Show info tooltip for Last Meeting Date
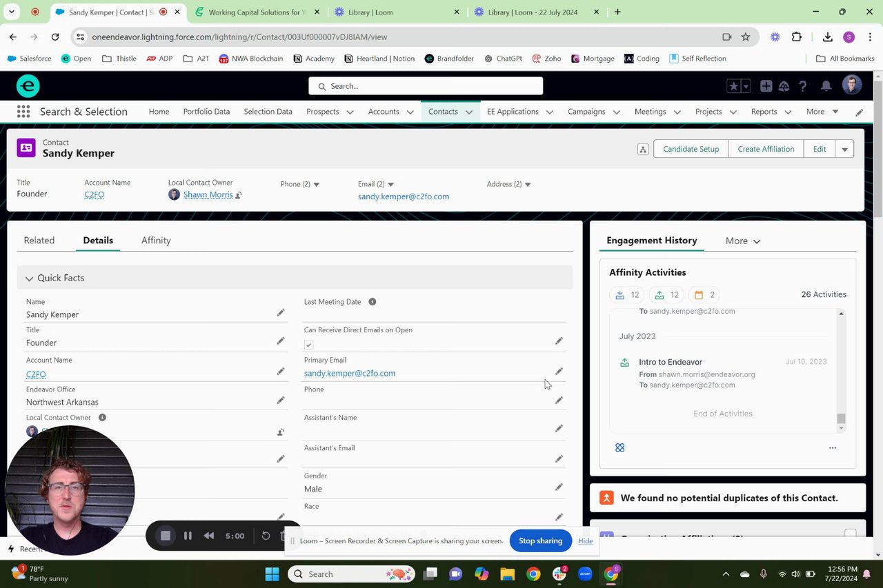Viewport: 883px width, 588px height. coord(373,302)
